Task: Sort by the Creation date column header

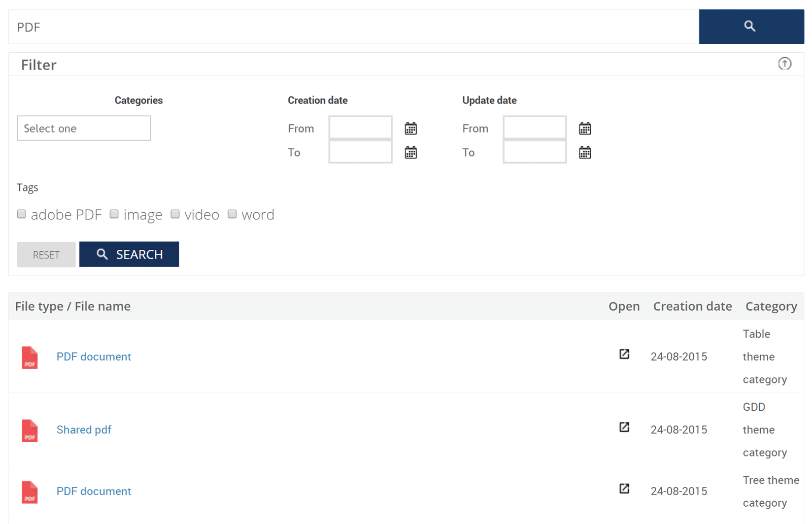Action: 692,306
